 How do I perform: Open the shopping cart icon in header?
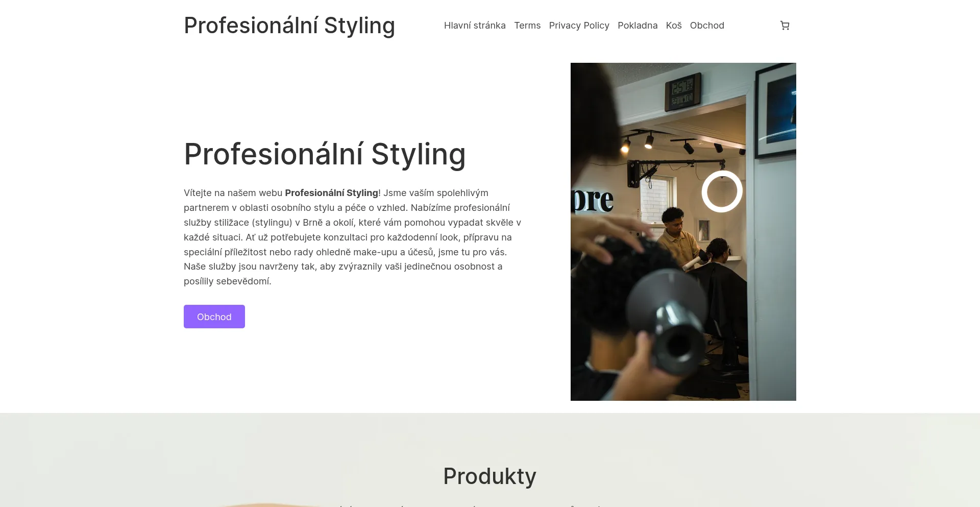pyautogui.click(x=785, y=26)
